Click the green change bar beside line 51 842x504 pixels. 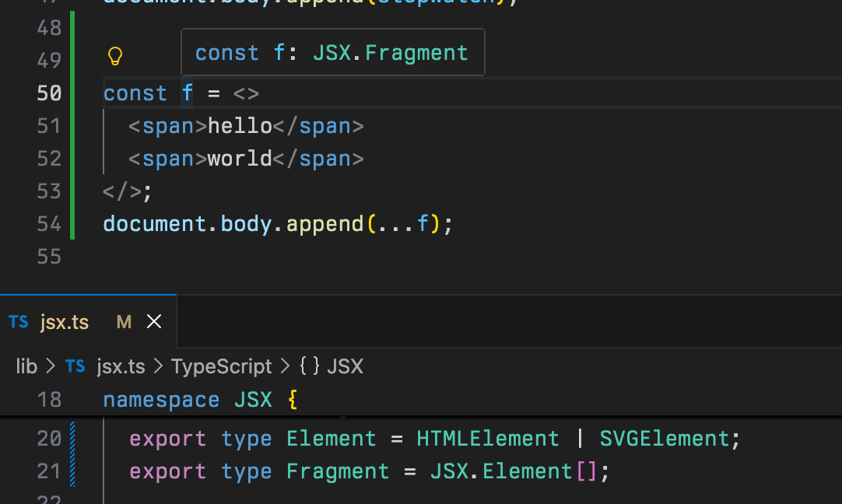[72, 126]
